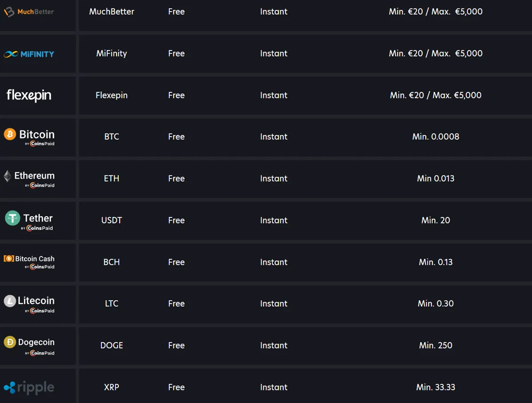Select the ETH payment method label
Viewport: 532px width, 403px height.
pyautogui.click(x=112, y=178)
